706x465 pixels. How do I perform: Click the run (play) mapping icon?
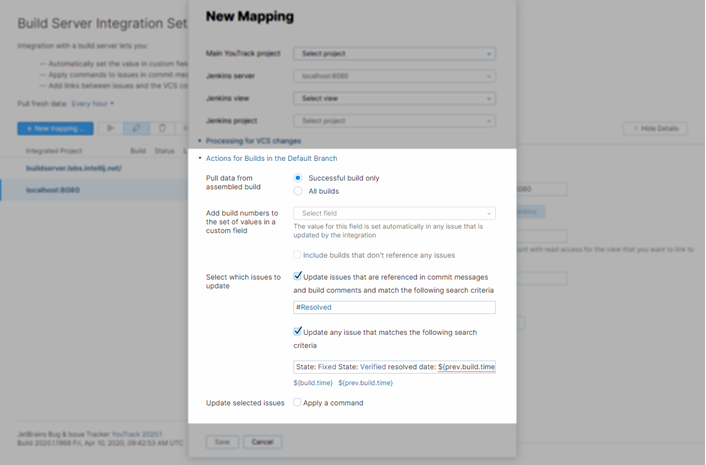pos(110,129)
